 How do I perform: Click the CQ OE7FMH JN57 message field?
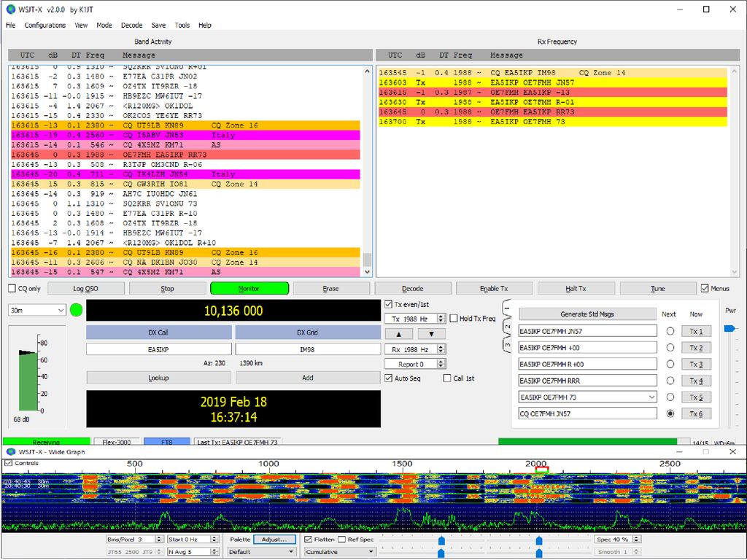[x=587, y=414]
